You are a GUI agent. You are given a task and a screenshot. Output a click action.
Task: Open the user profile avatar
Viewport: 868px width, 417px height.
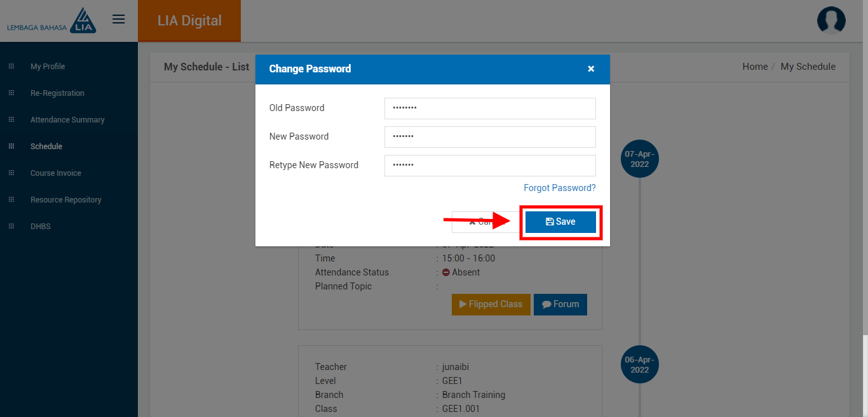[x=831, y=20]
